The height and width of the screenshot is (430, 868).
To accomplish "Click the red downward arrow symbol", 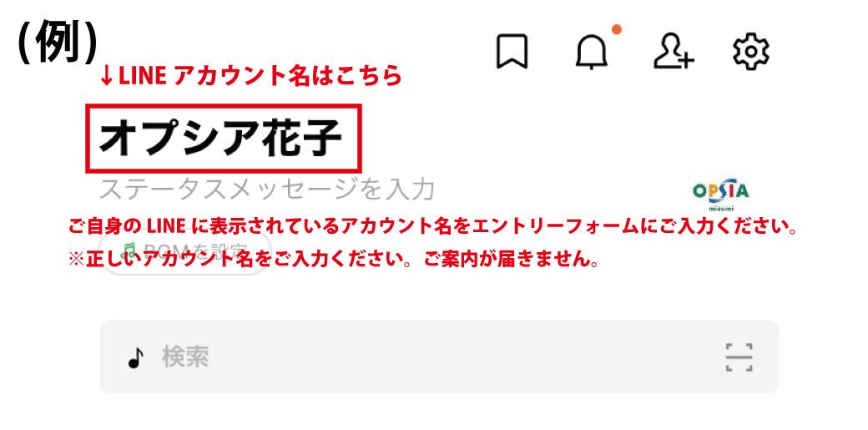I will point(107,77).
